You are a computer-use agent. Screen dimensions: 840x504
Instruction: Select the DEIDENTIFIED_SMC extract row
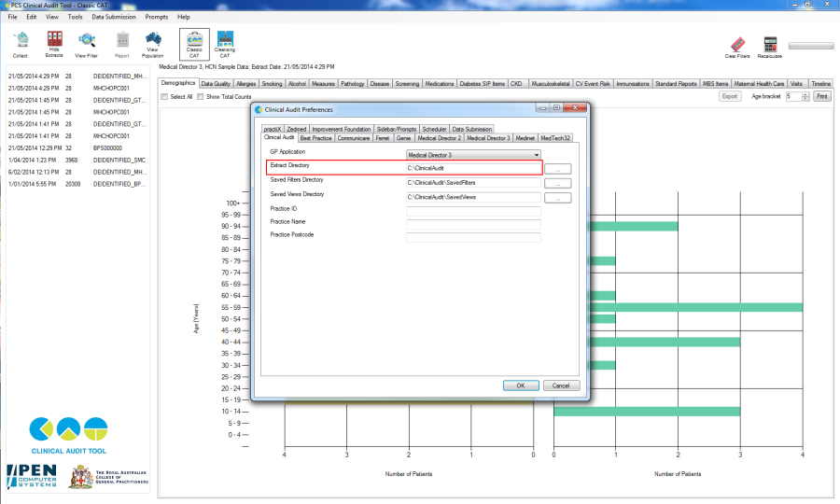click(x=77, y=161)
